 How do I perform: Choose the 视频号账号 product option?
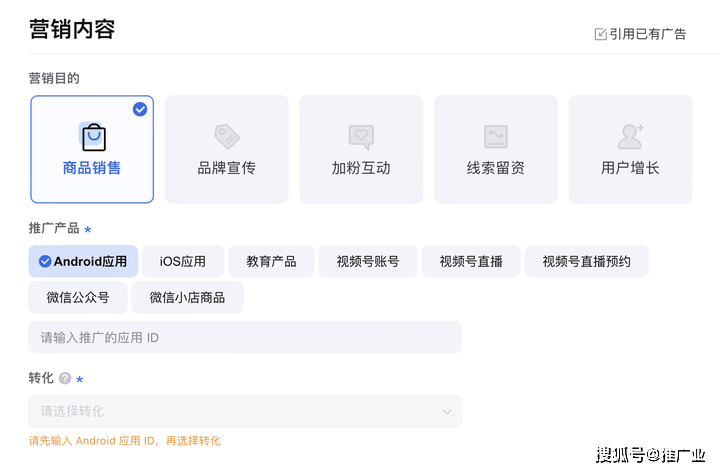point(368,261)
